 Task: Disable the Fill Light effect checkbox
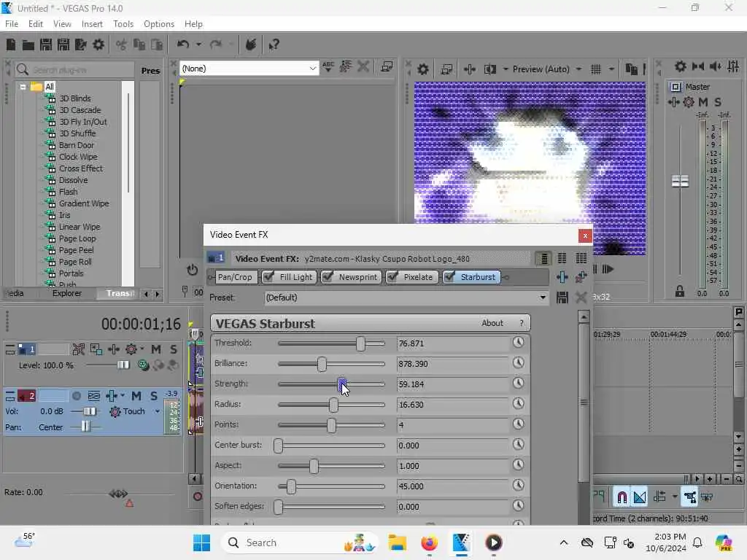pos(269,277)
